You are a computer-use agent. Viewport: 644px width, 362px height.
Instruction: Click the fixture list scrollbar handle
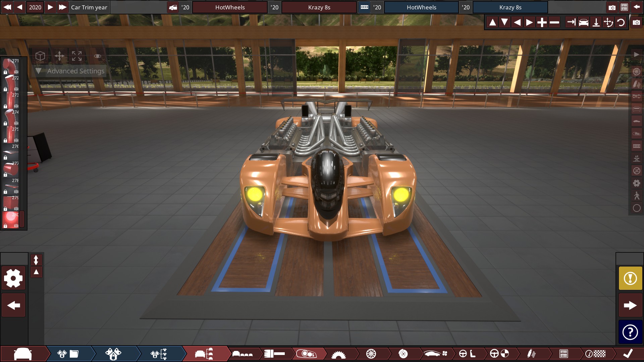pos(22,219)
